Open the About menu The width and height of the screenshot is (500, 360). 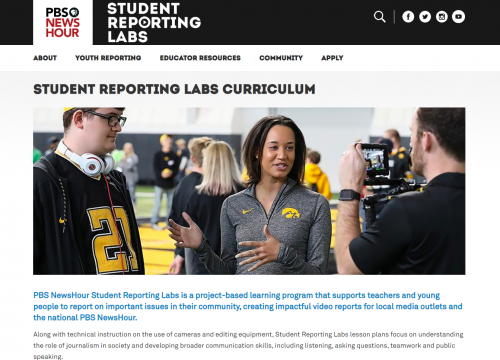(45, 58)
